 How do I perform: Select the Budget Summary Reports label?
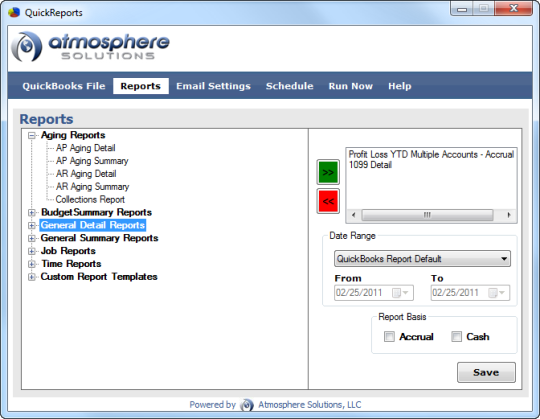96,212
